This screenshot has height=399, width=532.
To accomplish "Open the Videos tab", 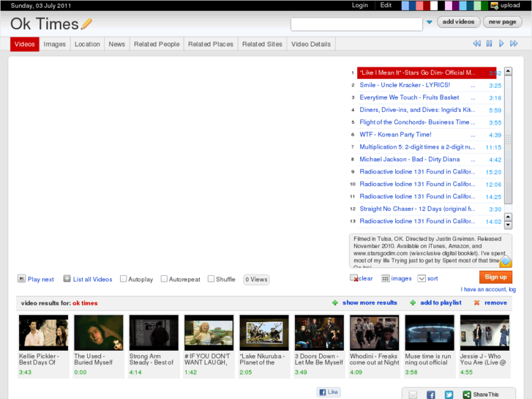I will (x=25, y=44).
